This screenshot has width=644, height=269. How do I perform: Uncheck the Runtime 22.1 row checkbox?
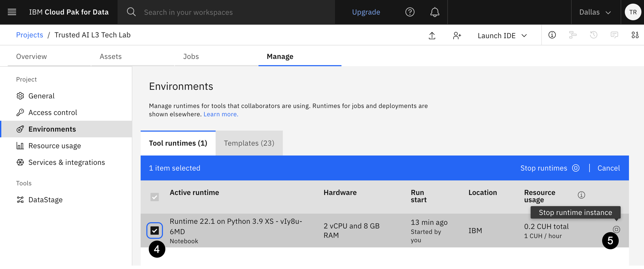tap(155, 231)
